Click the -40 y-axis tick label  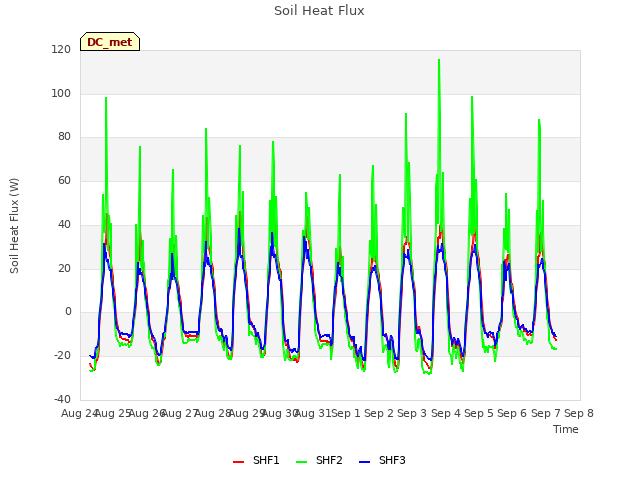click(x=62, y=399)
